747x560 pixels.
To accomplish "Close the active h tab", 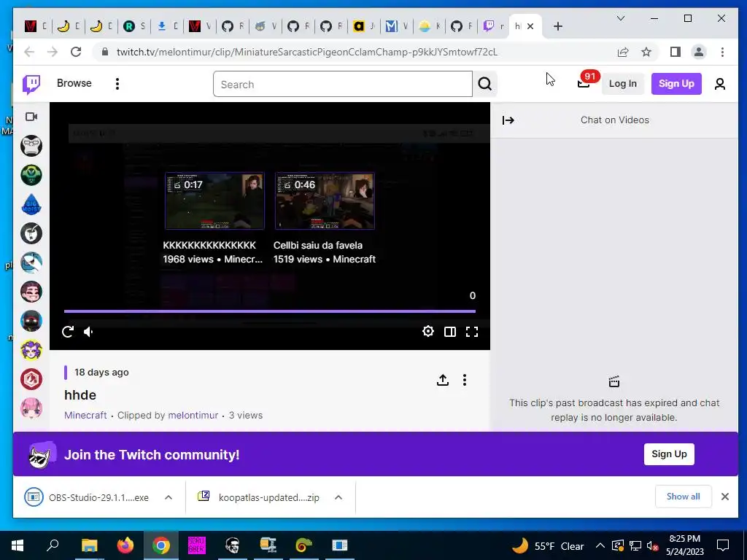I will (530, 26).
